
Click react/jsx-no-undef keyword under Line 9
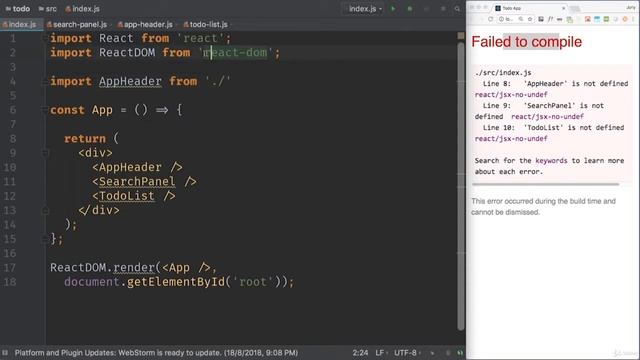547,117
